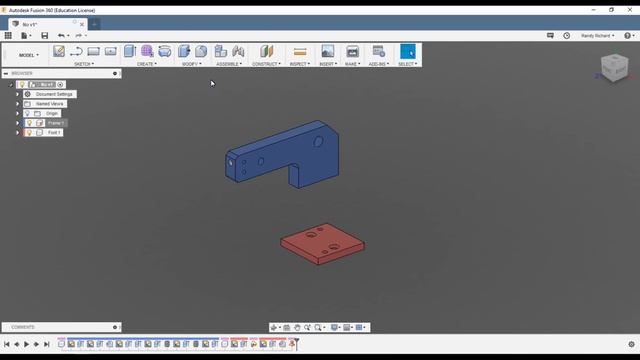Activate the blue Select tool
This screenshot has width=640, height=360.
408,52
